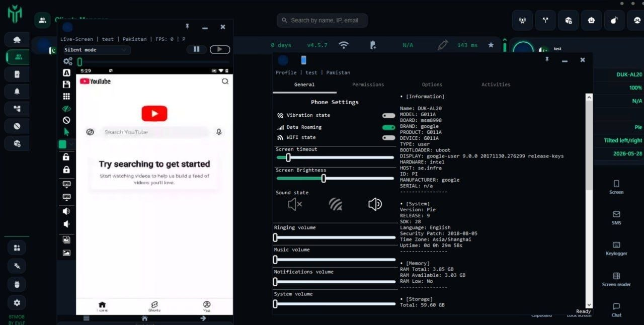The width and height of the screenshot is (644, 325).
Task: Open the network tree sidebar icon
Action: pyautogui.click(x=17, y=109)
